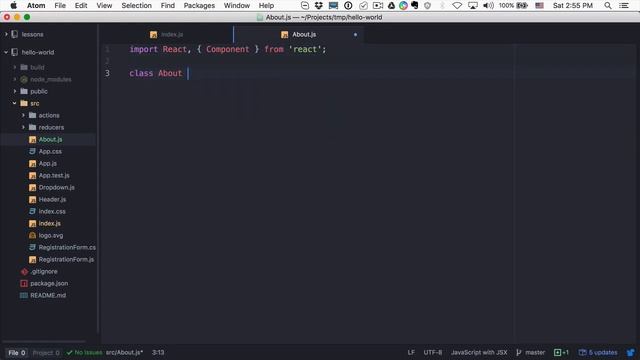Open Spotlight search in menu bar
The height and width of the screenshot is (360, 640).
coord(608,5)
